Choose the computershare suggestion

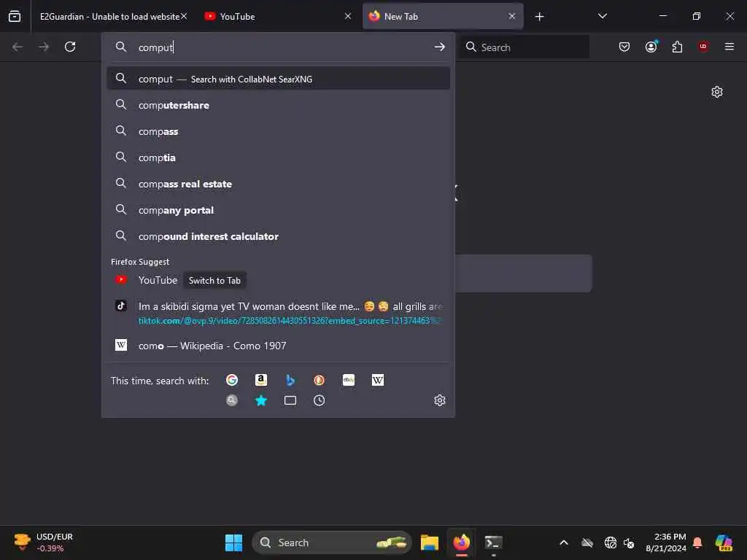[278, 105]
